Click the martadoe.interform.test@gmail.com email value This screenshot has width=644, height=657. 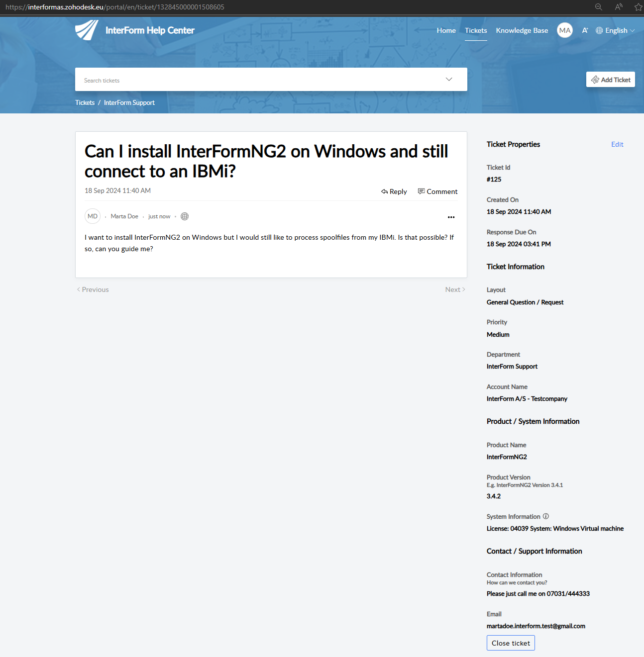(536, 626)
